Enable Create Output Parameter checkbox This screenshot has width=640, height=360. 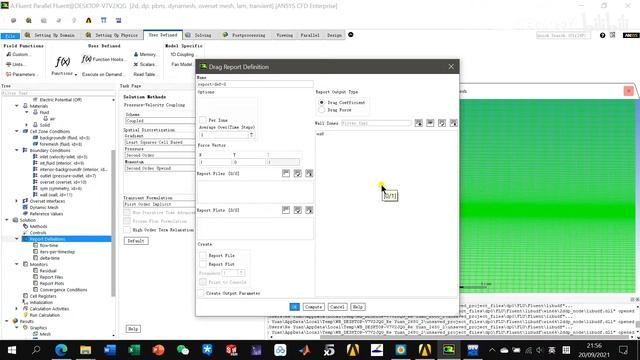click(201, 293)
